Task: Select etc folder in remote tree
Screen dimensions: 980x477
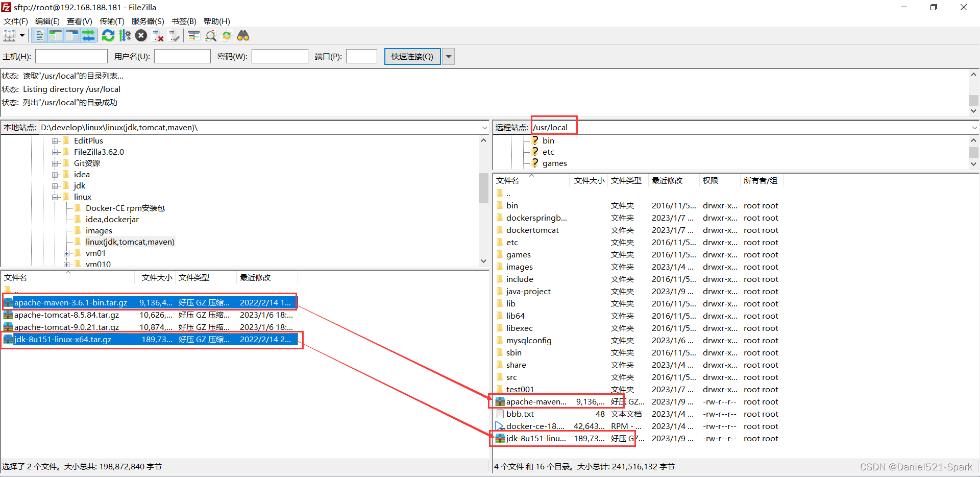Action: 548,152
